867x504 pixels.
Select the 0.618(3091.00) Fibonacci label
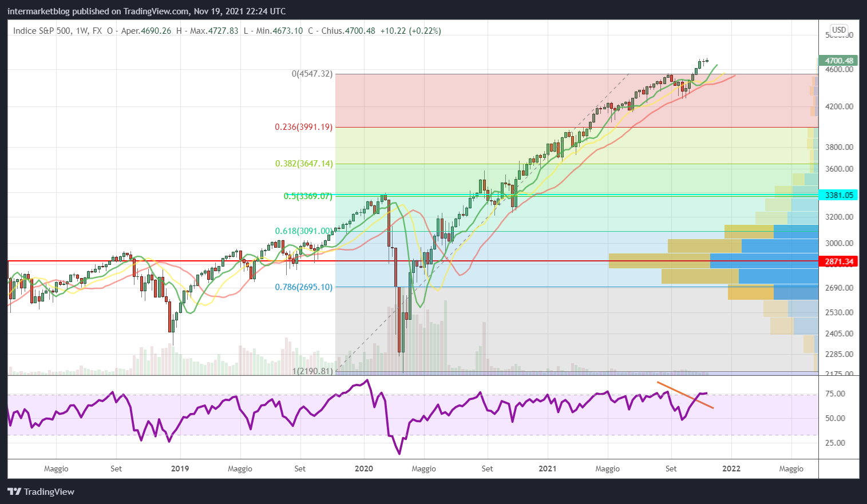pyautogui.click(x=303, y=231)
